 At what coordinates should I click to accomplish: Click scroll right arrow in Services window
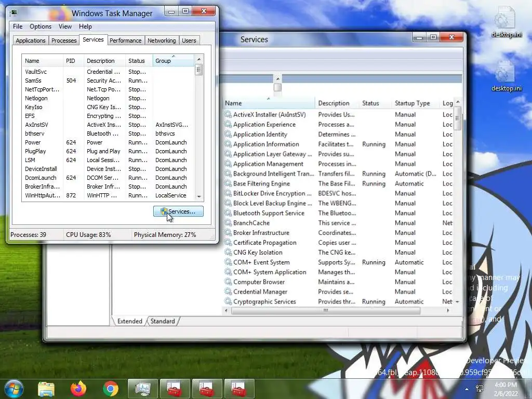(x=448, y=311)
